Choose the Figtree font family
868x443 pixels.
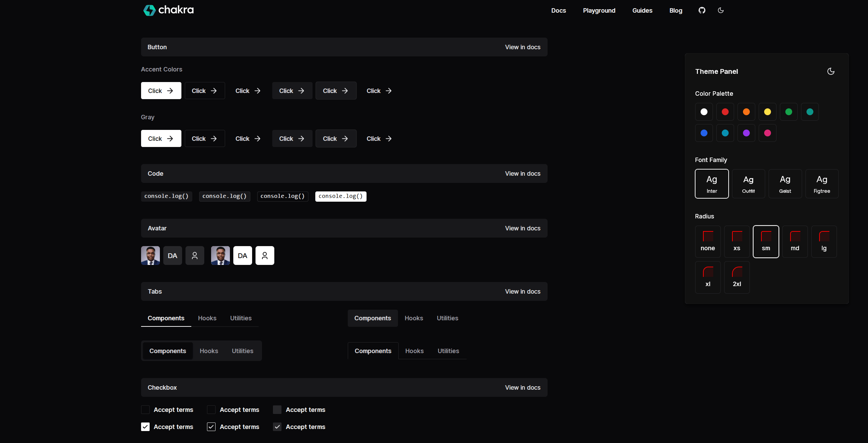click(822, 184)
